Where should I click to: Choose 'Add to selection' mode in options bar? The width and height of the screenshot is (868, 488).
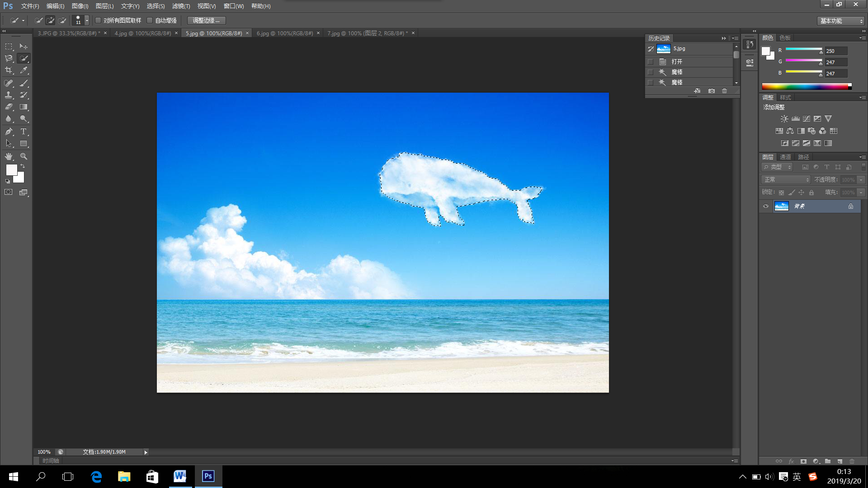[x=51, y=20]
